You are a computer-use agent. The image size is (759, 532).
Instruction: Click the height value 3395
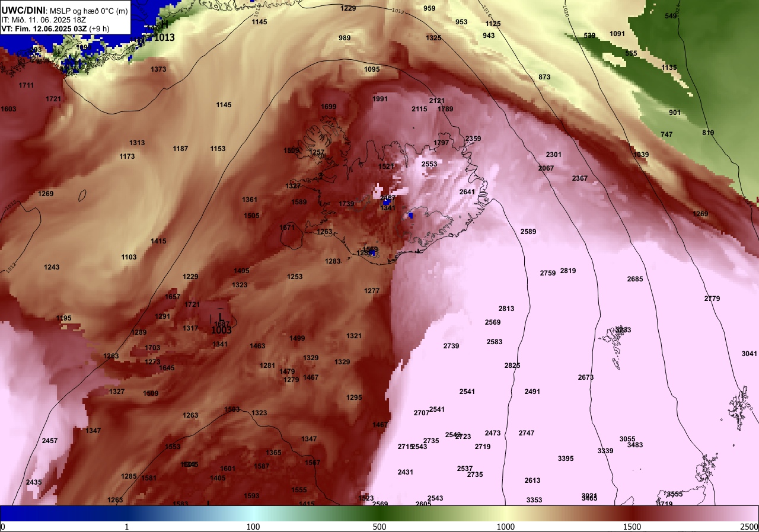coord(566,459)
